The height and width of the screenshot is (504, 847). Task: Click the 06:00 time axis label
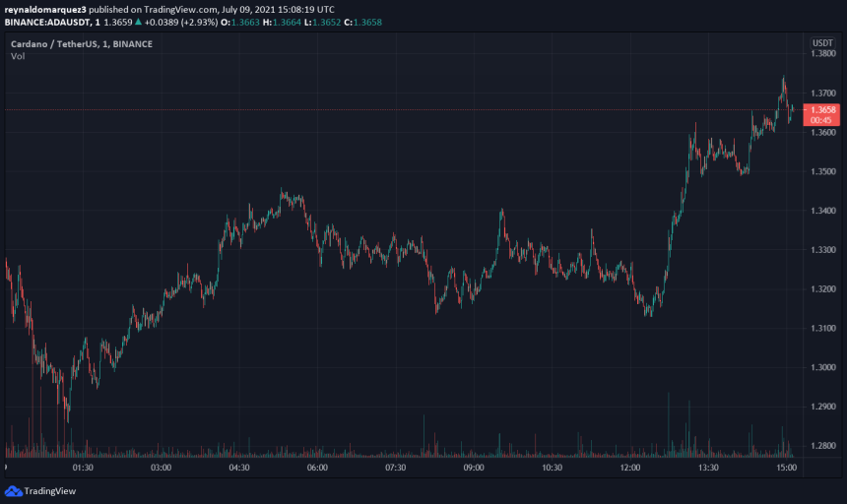tap(317, 468)
